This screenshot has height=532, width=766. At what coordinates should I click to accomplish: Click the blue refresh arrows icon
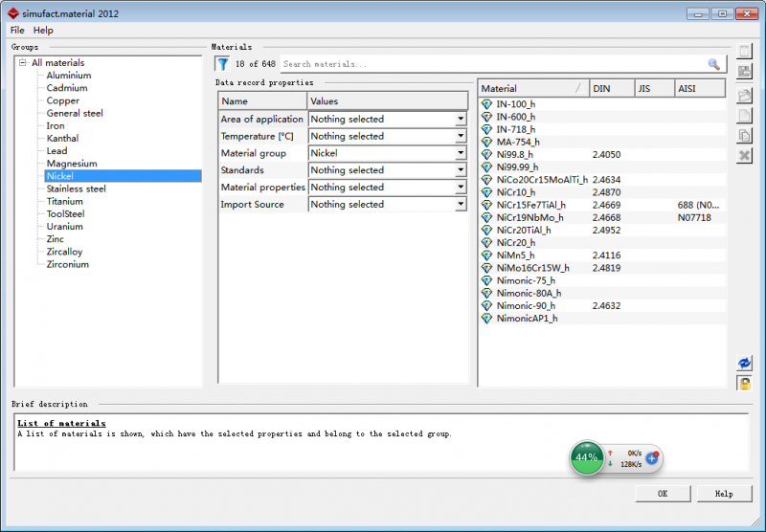pos(744,363)
